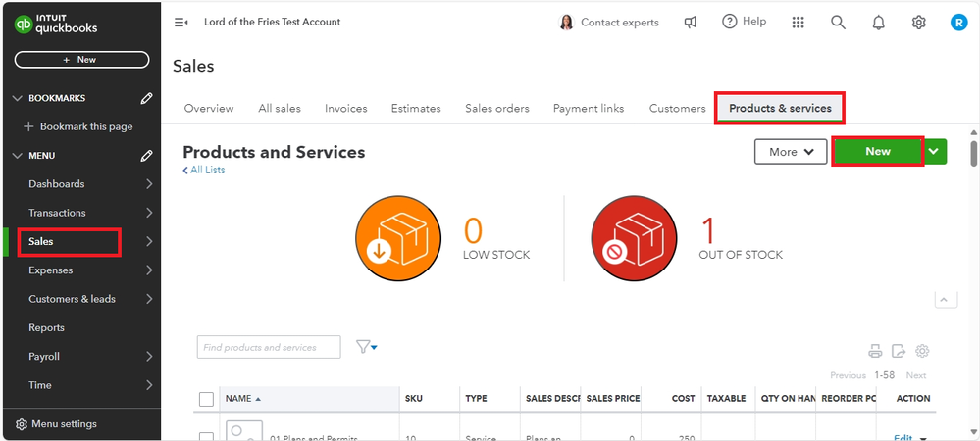
Task: Open the settings gear in header
Action: click(918, 23)
